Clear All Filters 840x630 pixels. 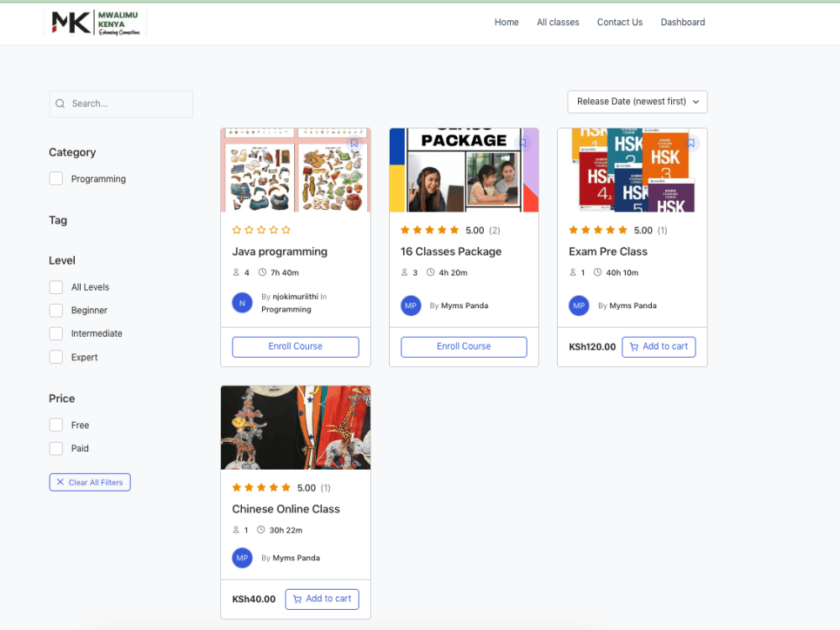90,482
